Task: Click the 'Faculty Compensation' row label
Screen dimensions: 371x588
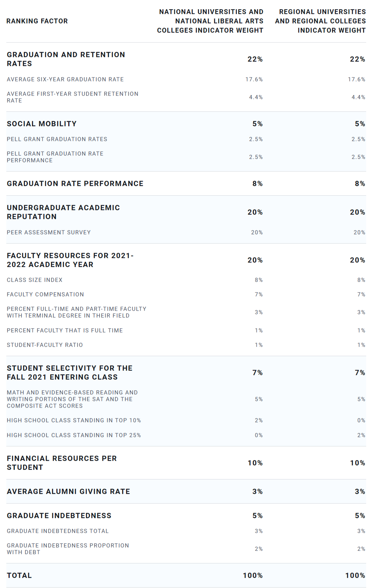Action: 45,295
